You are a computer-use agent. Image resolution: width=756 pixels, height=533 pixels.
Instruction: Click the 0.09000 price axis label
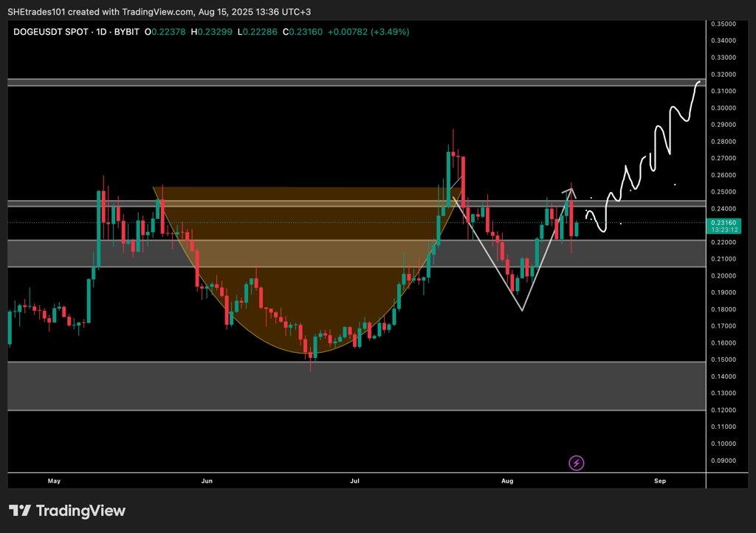tap(724, 460)
